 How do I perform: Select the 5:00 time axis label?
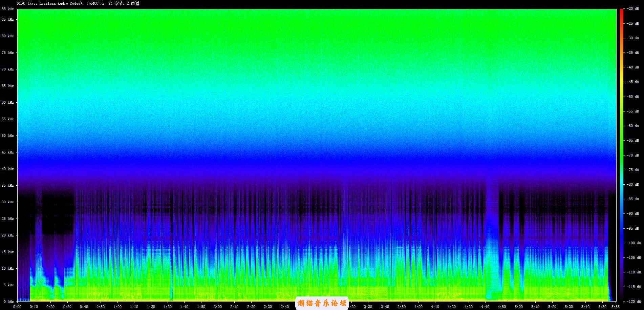(x=519, y=307)
